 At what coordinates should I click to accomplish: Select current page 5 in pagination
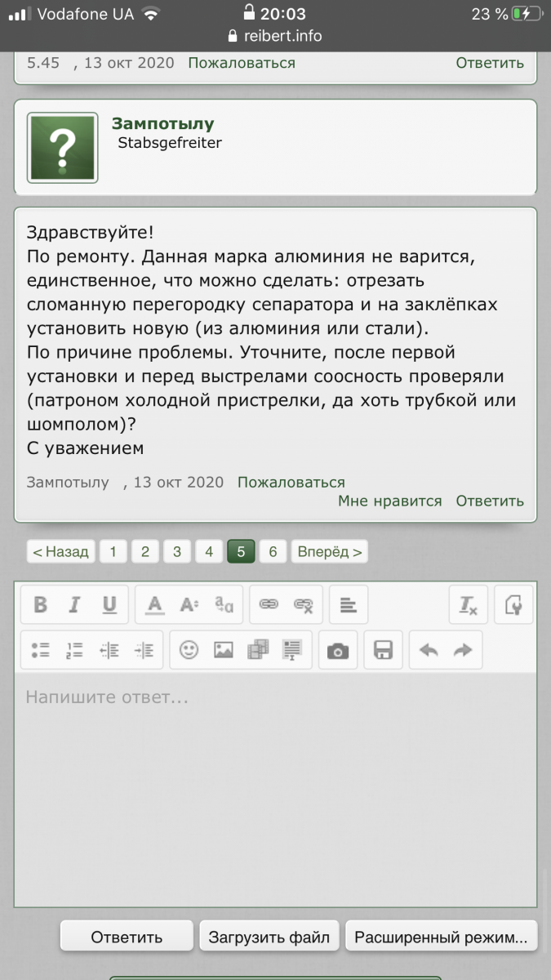241,551
